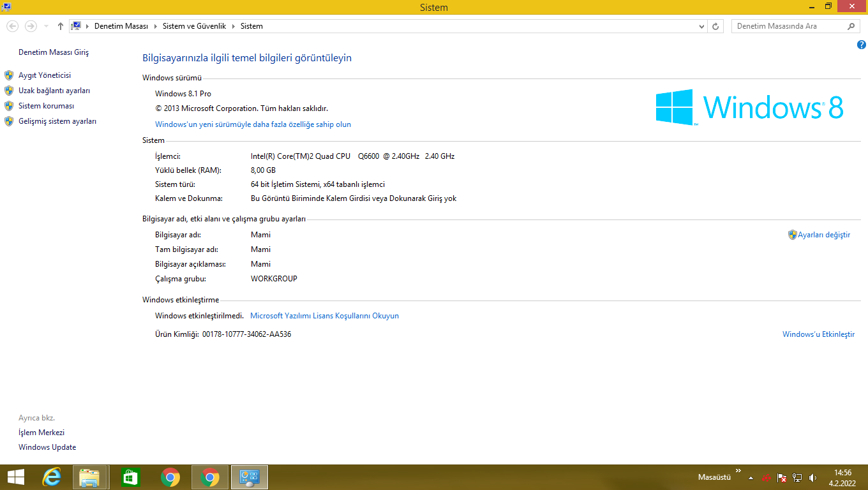Click the Mami value beside Bilgisayar açıklaması

click(x=260, y=264)
